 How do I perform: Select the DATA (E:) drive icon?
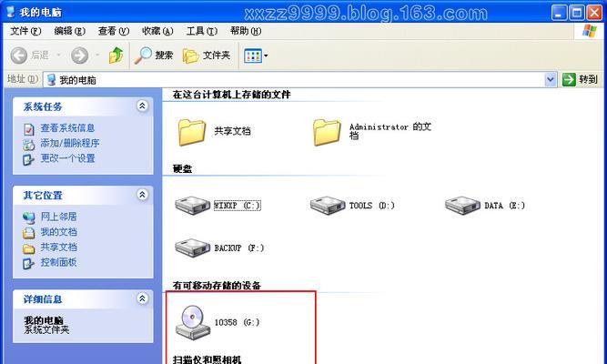click(x=462, y=205)
